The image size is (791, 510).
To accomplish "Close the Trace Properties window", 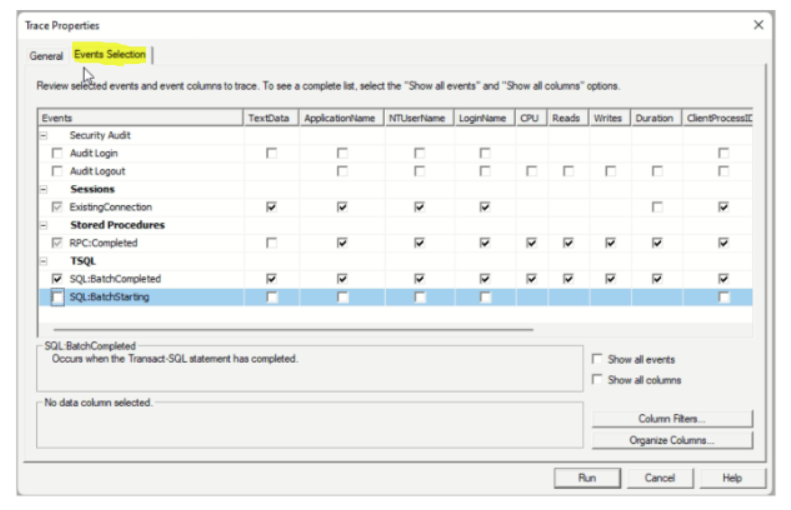I will click(x=758, y=25).
